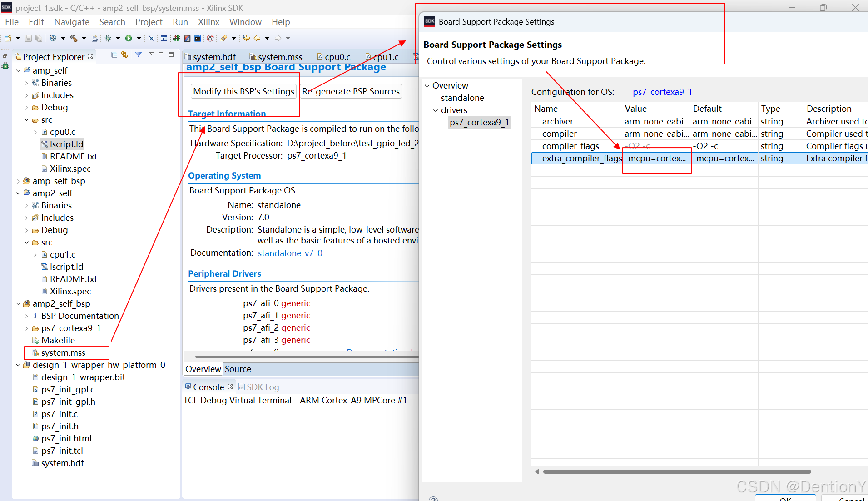Switch to the cpu0.c editor tab
This screenshot has height=501, width=868.
[x=334, y=57]
